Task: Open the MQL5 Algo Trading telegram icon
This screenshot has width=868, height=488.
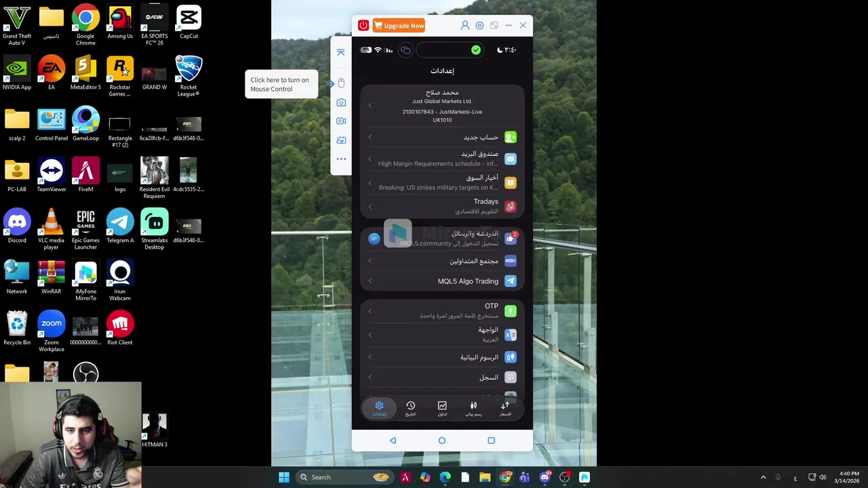Action: coord(511,281)
